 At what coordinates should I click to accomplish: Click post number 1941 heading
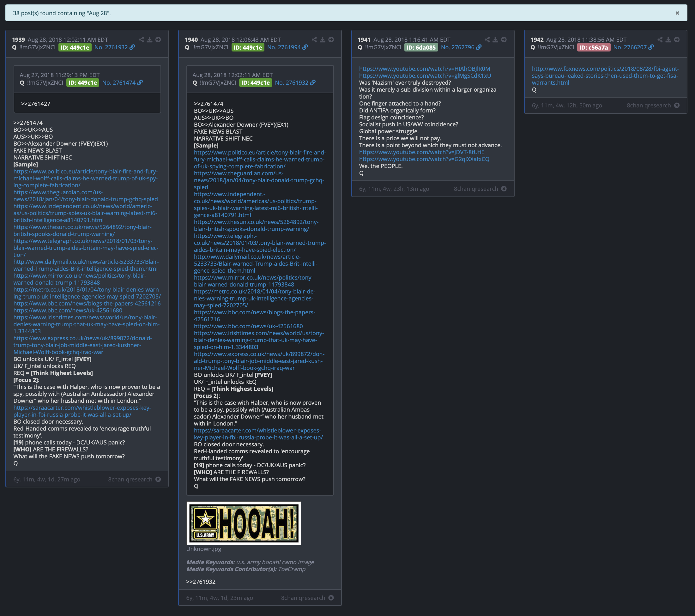(x=364, y=40)
